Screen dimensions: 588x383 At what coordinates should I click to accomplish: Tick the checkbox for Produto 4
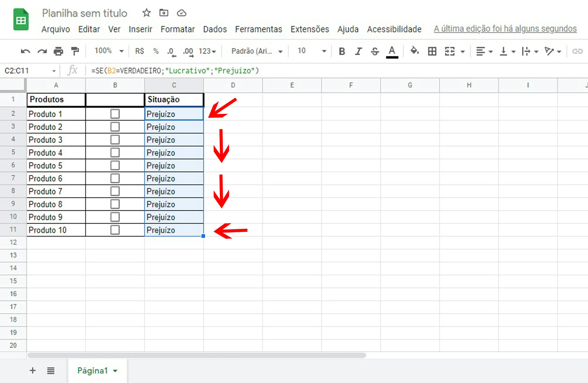[115, 153]
